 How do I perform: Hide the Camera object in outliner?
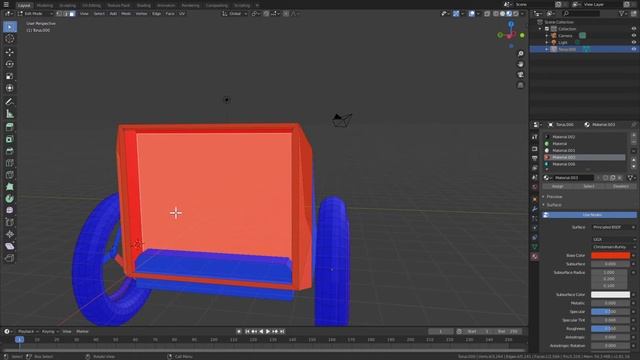[x=633, y=36]
